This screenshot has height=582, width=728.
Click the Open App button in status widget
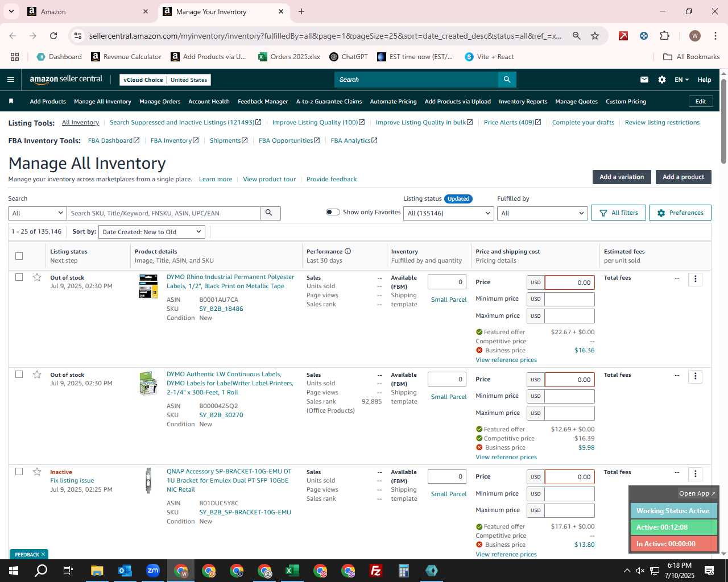coord(697,493)
